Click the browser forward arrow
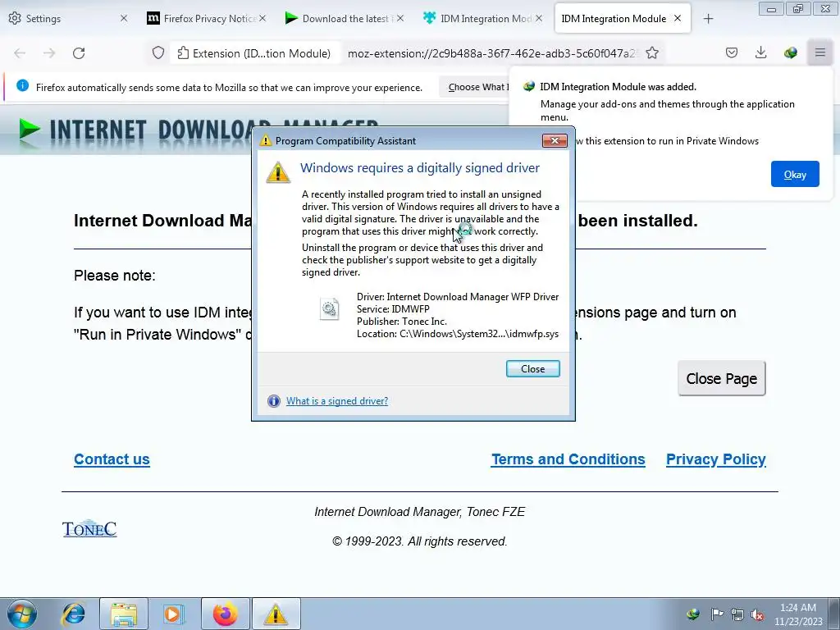This screenshot has height=630, width=840. pos(49,53)
